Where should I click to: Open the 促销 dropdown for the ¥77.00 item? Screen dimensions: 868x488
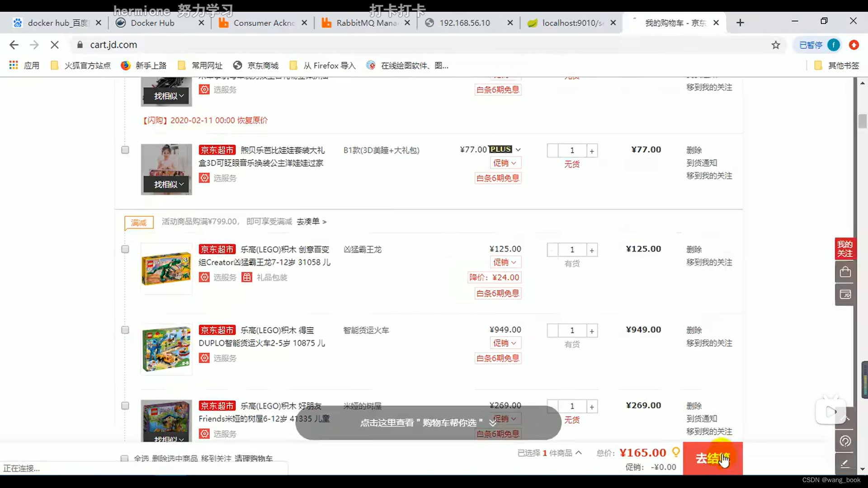(x=505, y=163)
